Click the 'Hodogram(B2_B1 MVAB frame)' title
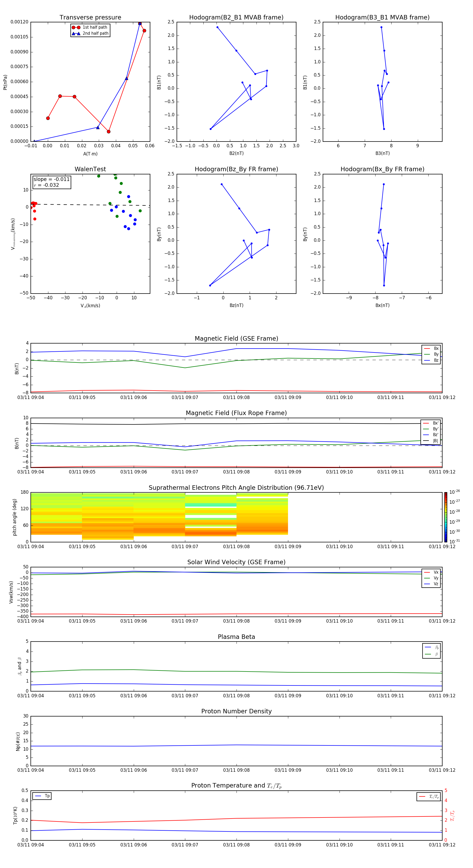Image resolution: width=473 pixels, height=868 pixels. coord(236,18)
